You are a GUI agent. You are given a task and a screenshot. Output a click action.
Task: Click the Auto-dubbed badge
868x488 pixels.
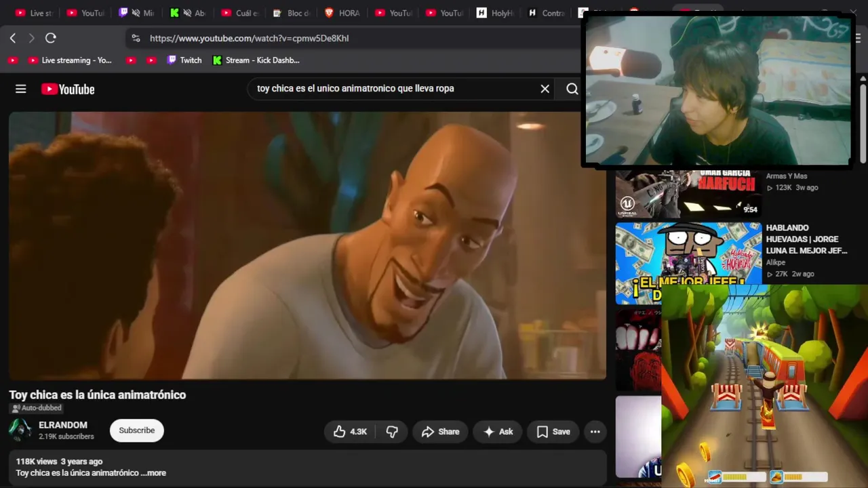[36, 408]
